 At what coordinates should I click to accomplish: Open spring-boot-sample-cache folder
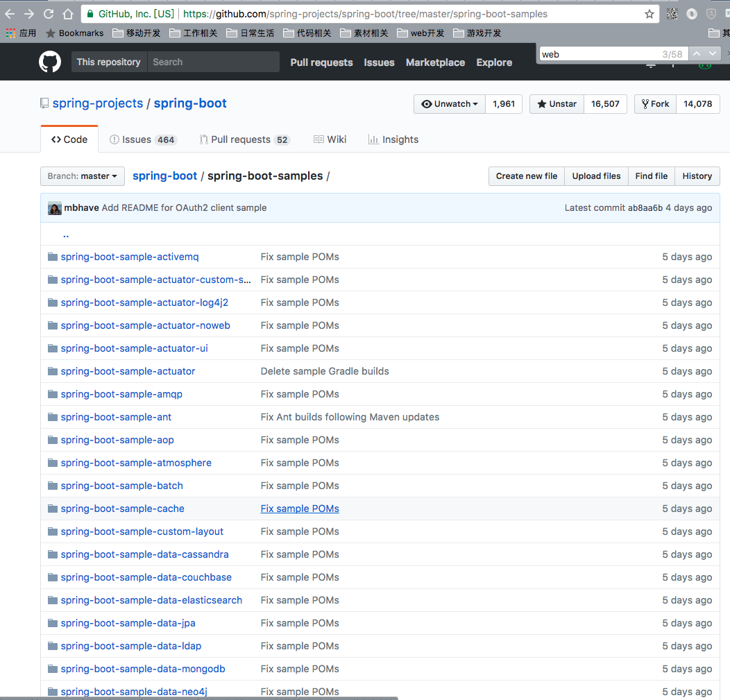[x=122, y=509]
